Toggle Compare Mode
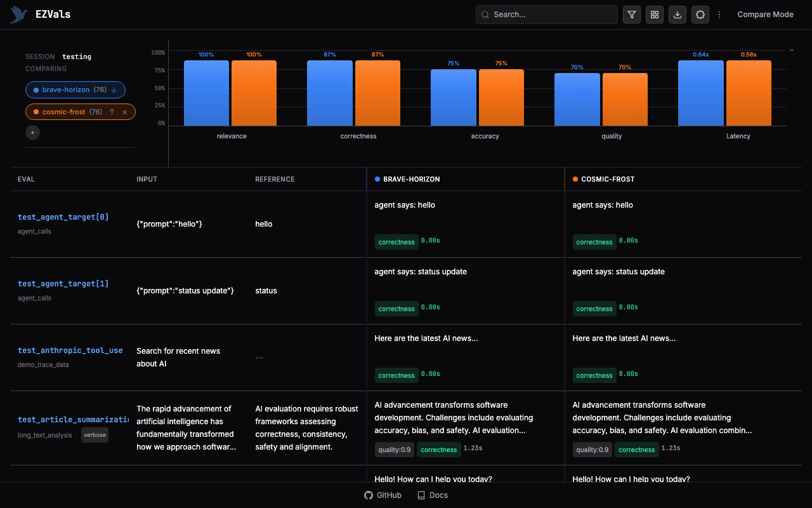The width and height of the screenshot is (812, 508). pyautogui.click(x=765, y=15)
